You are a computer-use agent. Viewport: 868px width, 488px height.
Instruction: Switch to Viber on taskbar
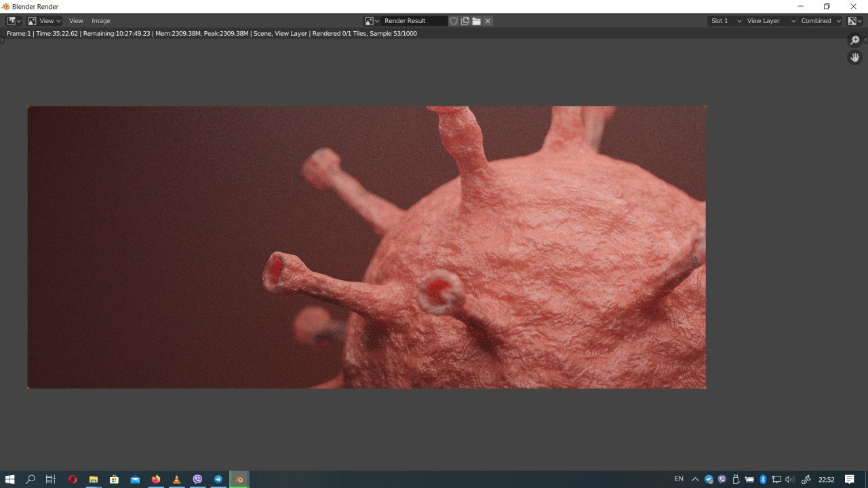[x=197, y=479]
